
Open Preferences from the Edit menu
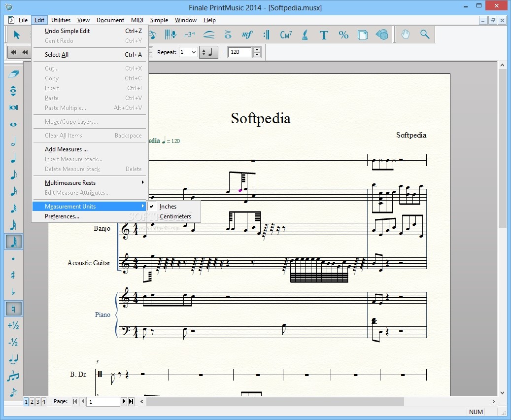click(89, 216)
